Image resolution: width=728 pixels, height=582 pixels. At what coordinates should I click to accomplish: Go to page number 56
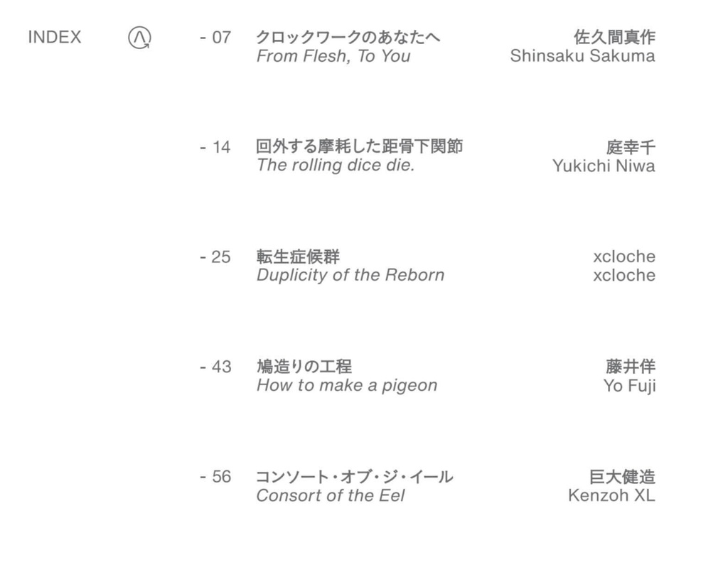(x=215, y=477)
